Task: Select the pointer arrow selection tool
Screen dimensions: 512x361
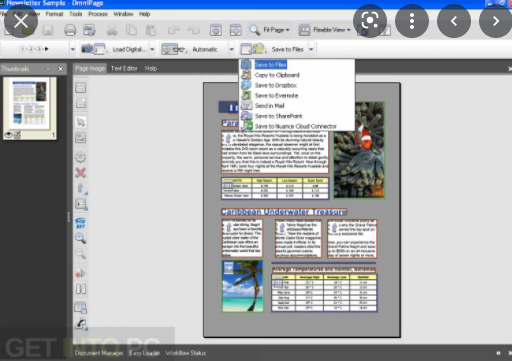Action: click(x=80, y=122)
